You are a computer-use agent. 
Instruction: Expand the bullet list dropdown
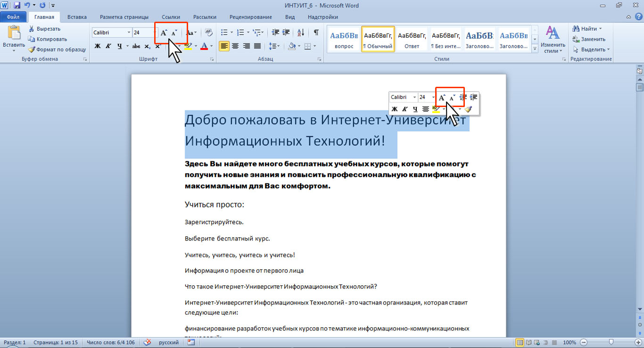[231, 33]
